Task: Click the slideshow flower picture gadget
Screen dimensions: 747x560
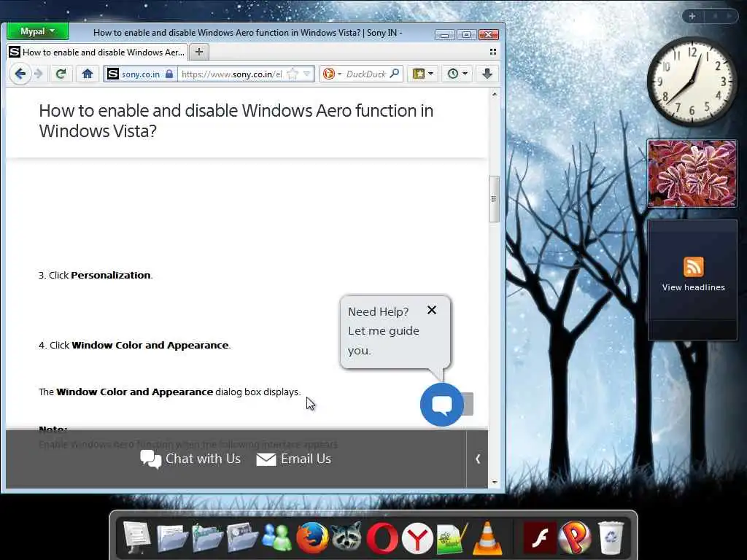Action: point(692,174)
